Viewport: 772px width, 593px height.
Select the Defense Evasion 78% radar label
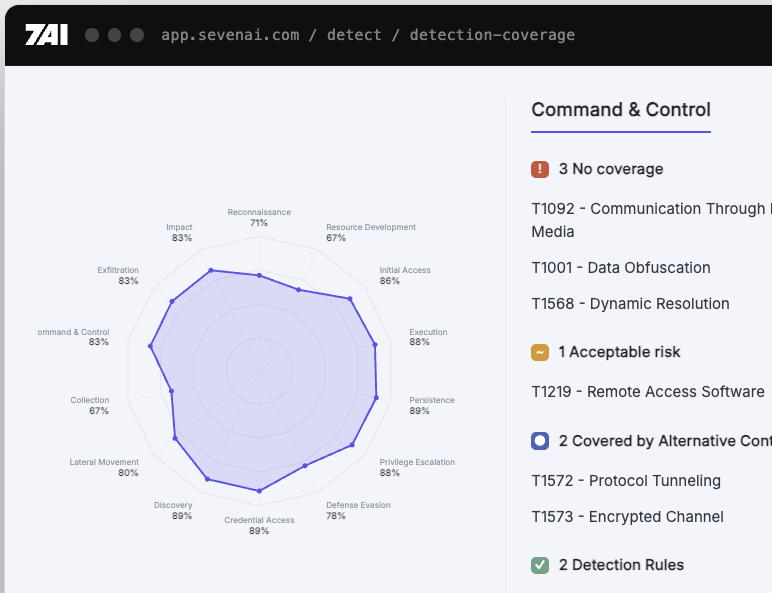[x=358, y=510]
